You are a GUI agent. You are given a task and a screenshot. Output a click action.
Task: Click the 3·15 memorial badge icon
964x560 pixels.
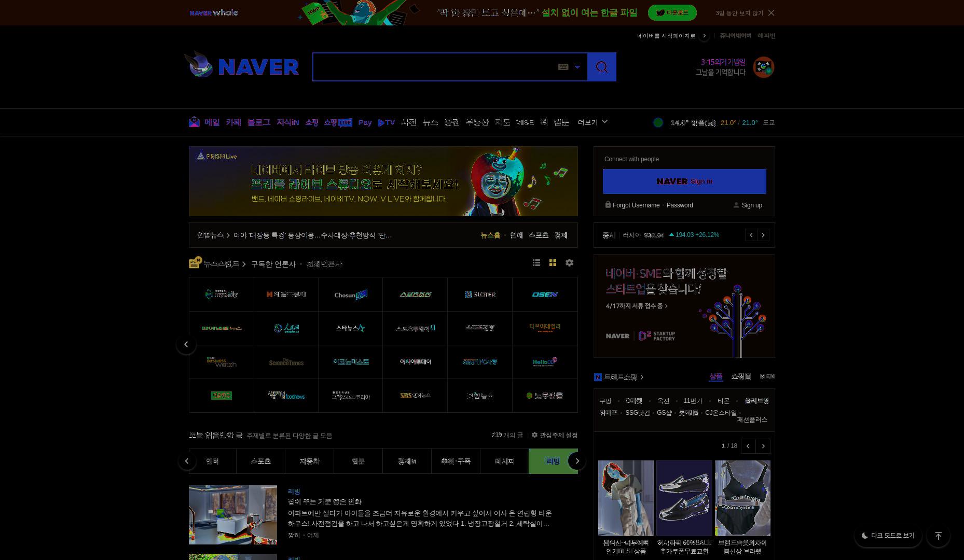(763, 67)
